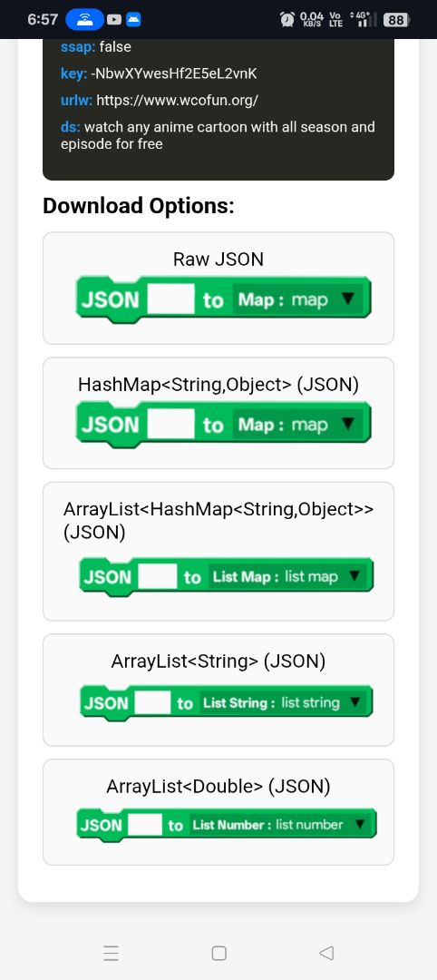Screen dimensions: 437x980
Task: Choose ArrayList<String> (JSON) download option
Action: (218, 690)
